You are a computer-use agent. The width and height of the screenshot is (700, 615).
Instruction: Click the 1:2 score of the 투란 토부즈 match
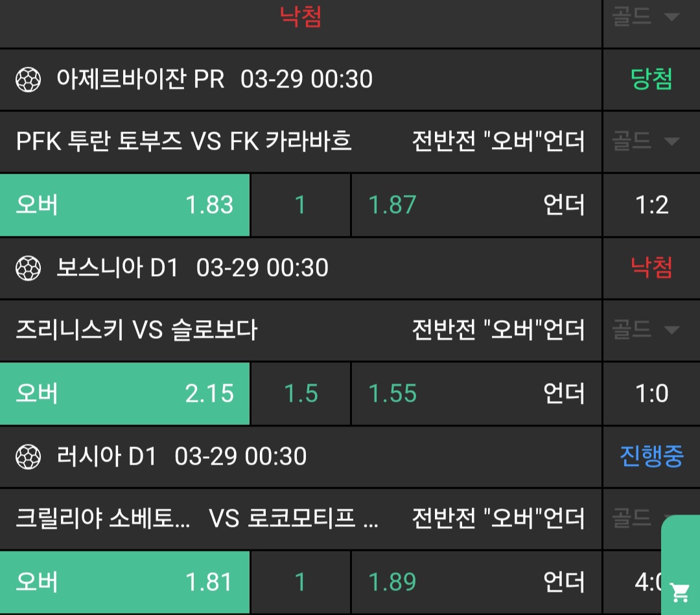tap(651, 205)
